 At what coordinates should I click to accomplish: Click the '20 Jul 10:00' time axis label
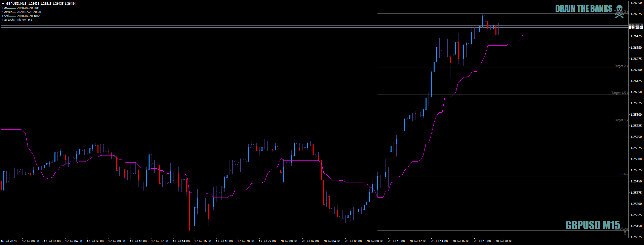[x=396, y=241]
